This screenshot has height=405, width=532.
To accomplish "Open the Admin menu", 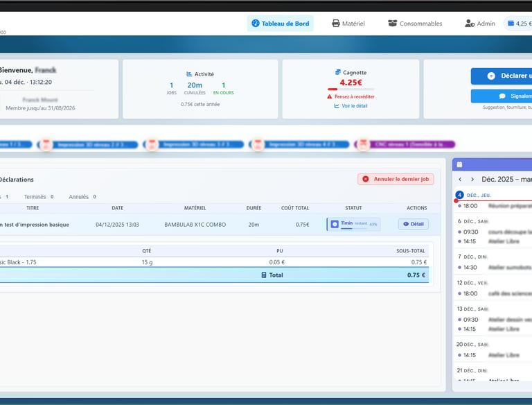I will point(480,24).
